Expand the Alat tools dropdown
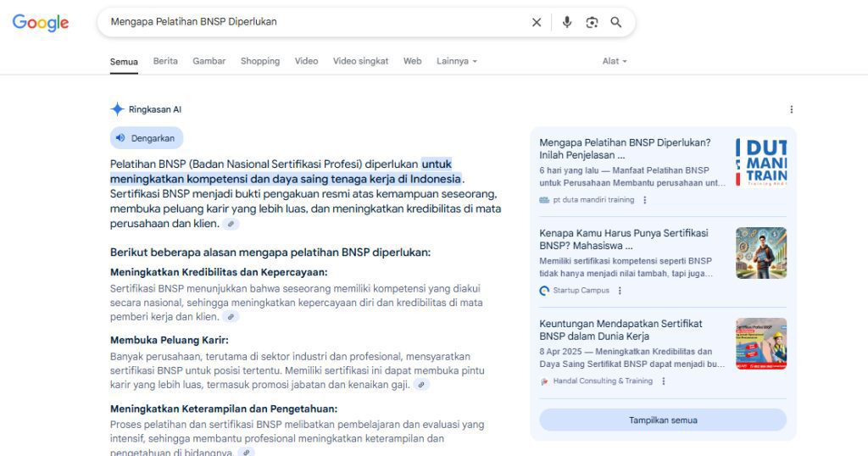 (x=615, y=61)
